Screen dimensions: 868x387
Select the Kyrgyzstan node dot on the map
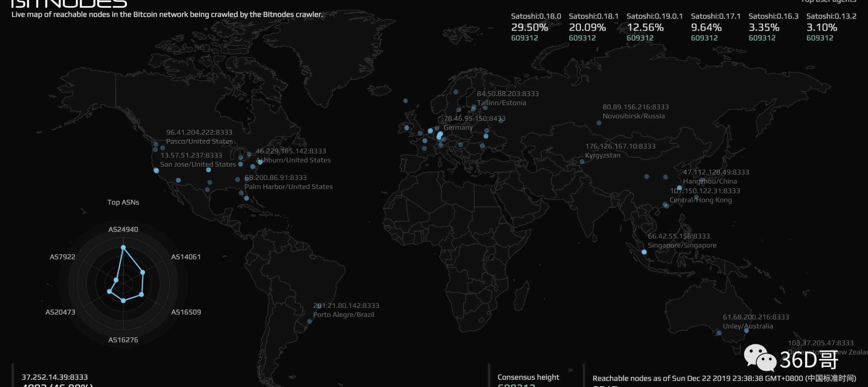click(x=582, y=162)
